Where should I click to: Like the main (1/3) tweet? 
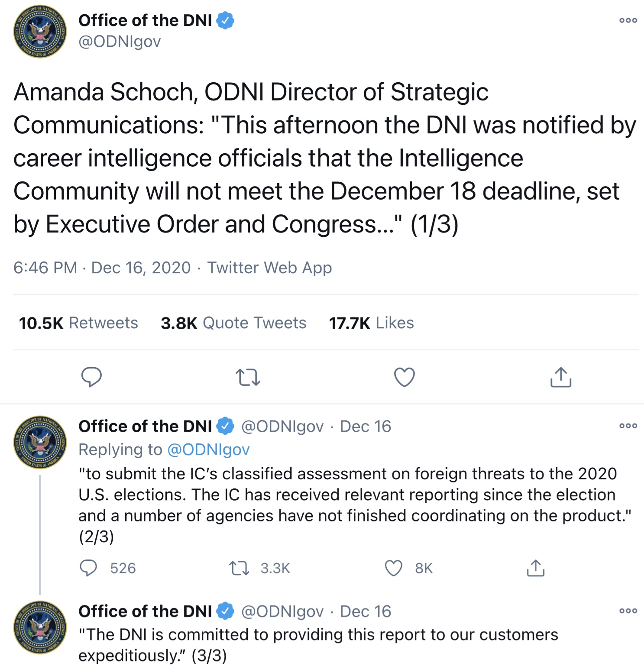405,377
